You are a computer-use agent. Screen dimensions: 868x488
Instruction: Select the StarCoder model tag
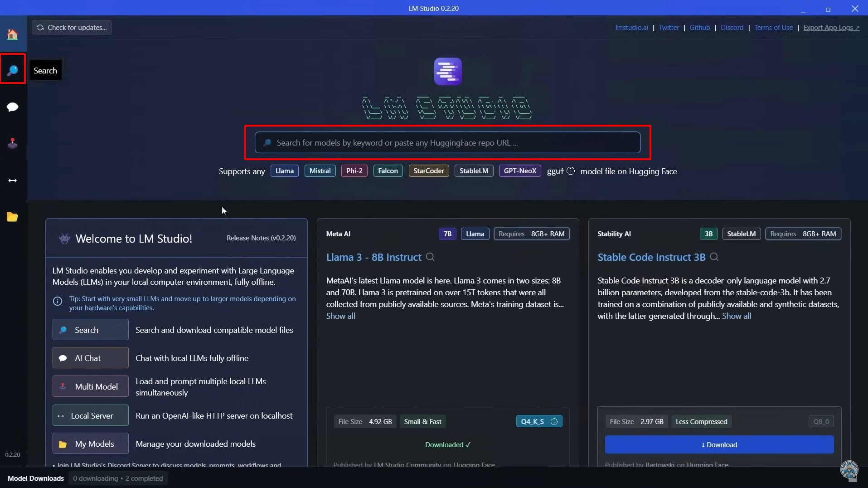(x=429, y=171)
